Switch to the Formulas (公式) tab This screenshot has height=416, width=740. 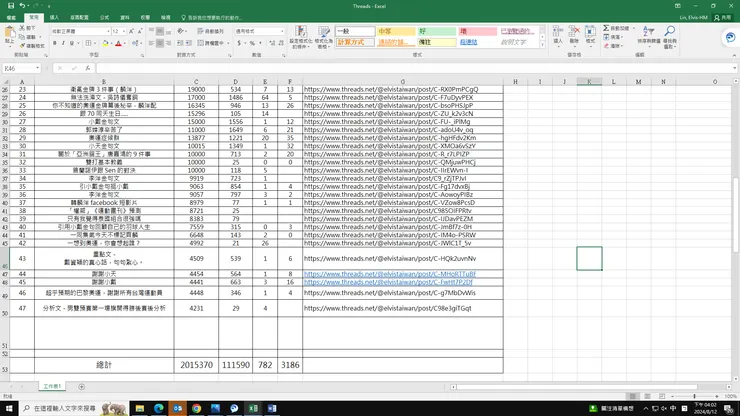(x=104, y=17)
